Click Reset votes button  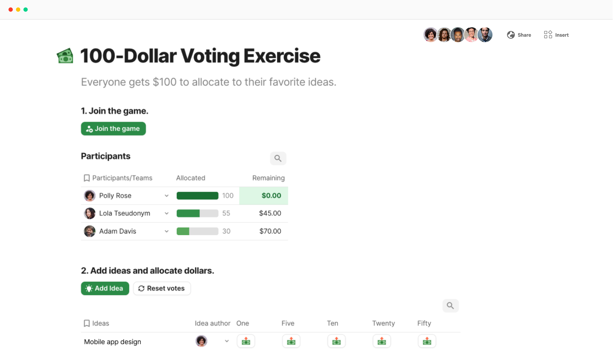point(162,288)
